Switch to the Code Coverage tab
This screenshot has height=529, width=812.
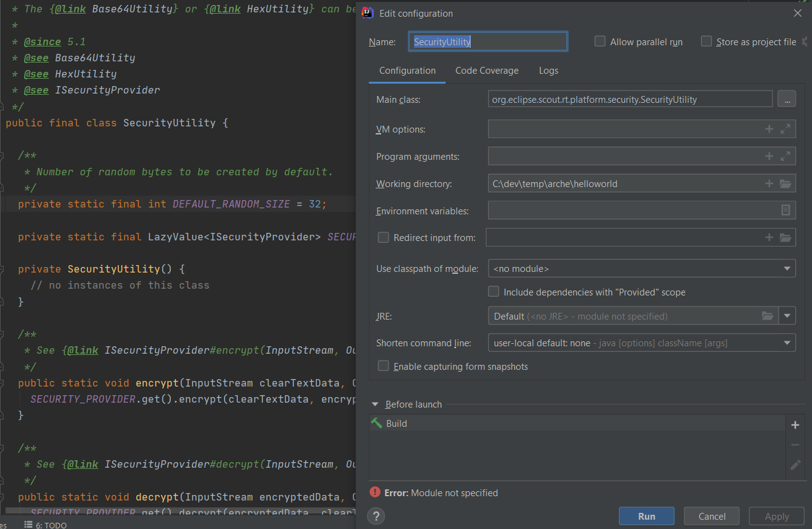click(487, 71)
